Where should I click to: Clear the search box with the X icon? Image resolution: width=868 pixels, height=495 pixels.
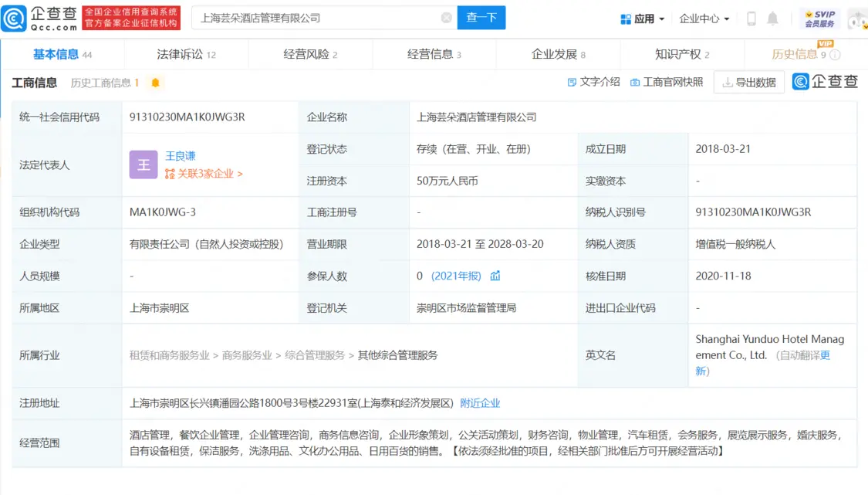(446, 18)
